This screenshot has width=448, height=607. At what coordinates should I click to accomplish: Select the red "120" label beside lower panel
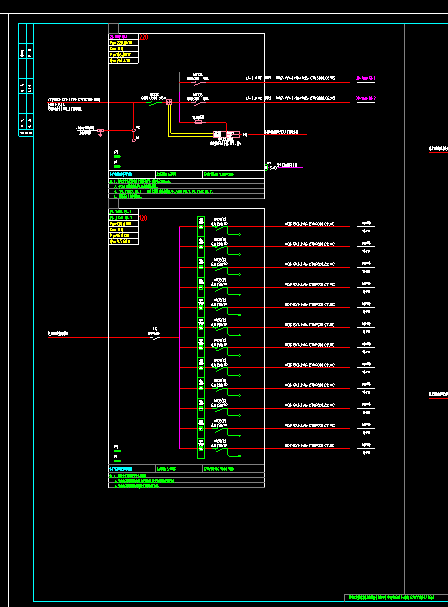(x=143, y=218)
